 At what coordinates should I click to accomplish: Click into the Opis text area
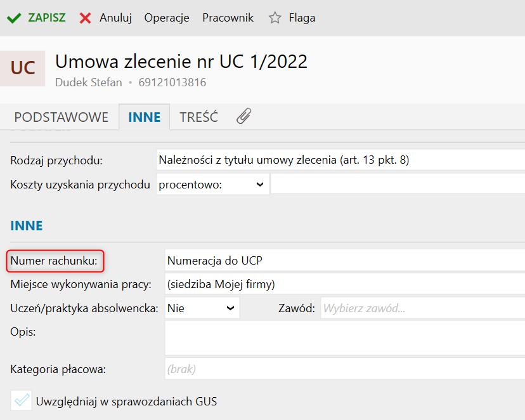click(x=342, y=338)
